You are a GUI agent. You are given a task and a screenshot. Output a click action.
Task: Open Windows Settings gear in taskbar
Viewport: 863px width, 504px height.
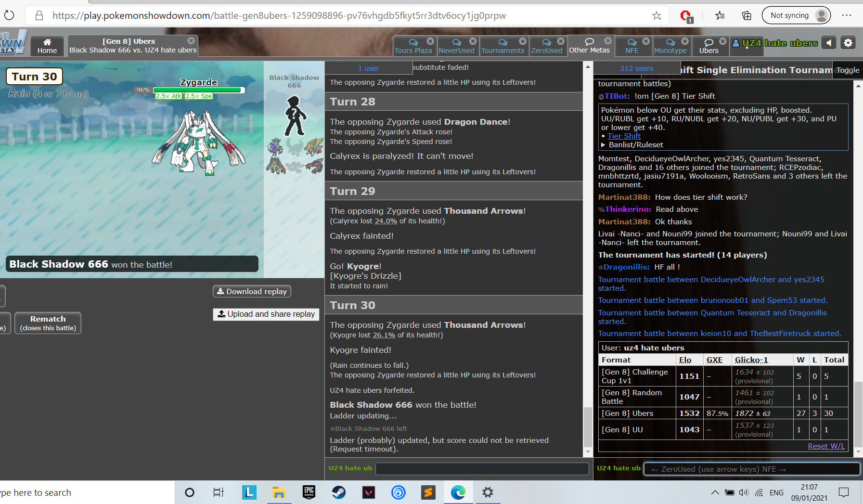point(488,492)
